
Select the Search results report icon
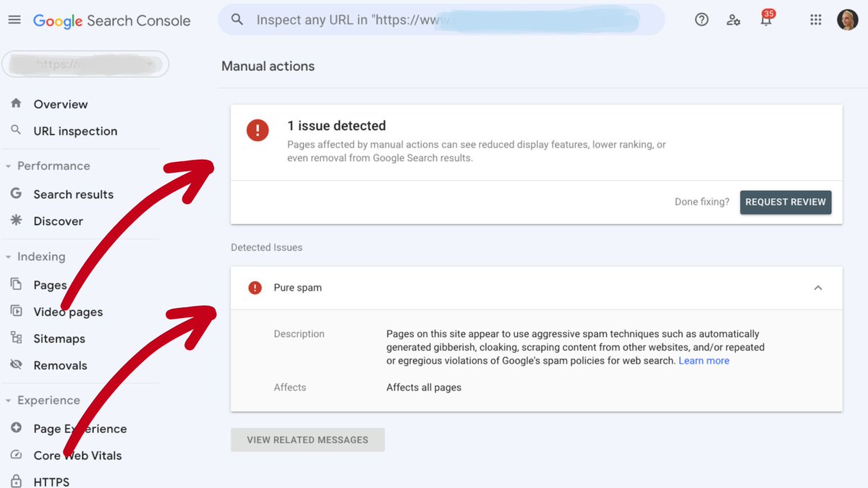coord(16,194)
